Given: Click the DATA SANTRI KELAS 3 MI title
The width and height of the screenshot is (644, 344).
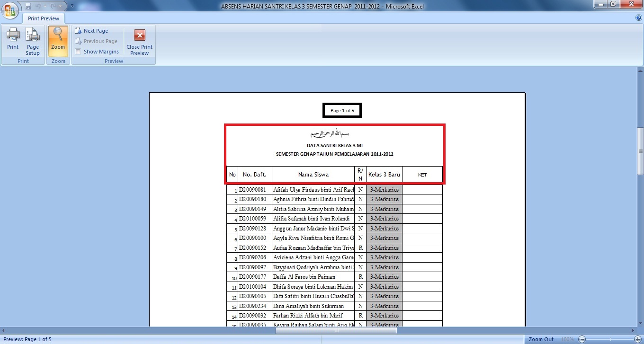Looking at the screenshot, I should point(334,146).
